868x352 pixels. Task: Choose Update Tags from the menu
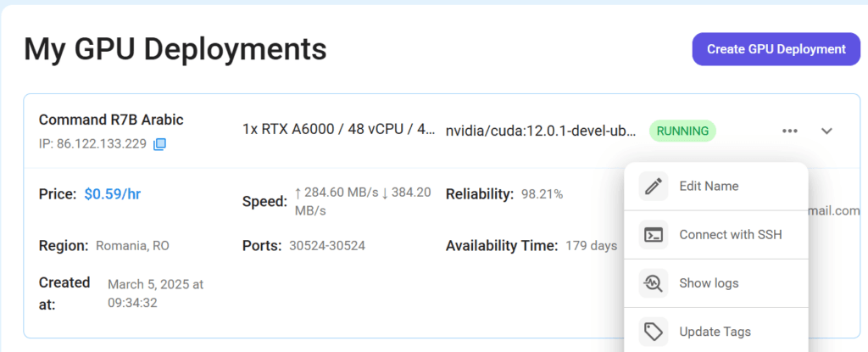[x=715, y=332]
